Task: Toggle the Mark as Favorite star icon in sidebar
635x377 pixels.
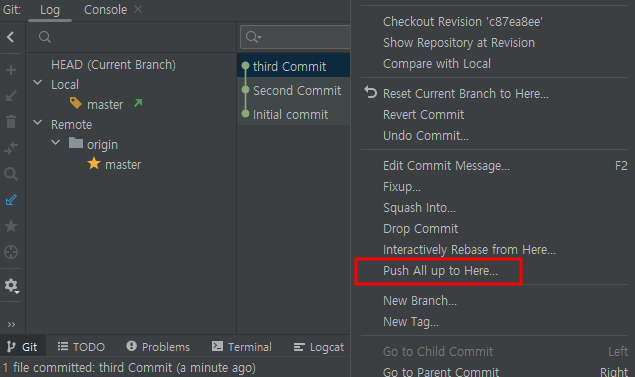Action: [11, 226]
